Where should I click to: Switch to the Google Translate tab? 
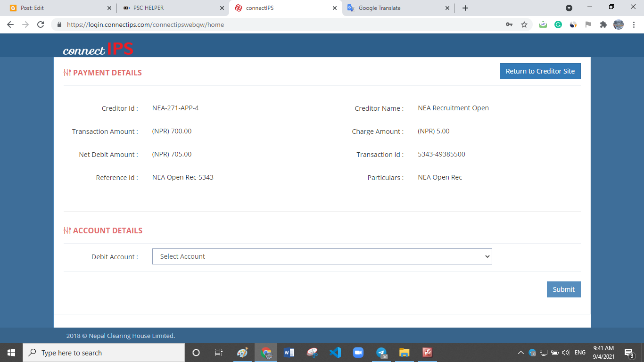(398, 8)
